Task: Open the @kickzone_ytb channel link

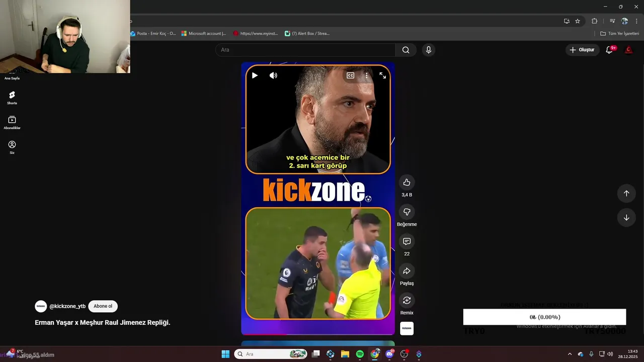Action: [x=67, y=306]
